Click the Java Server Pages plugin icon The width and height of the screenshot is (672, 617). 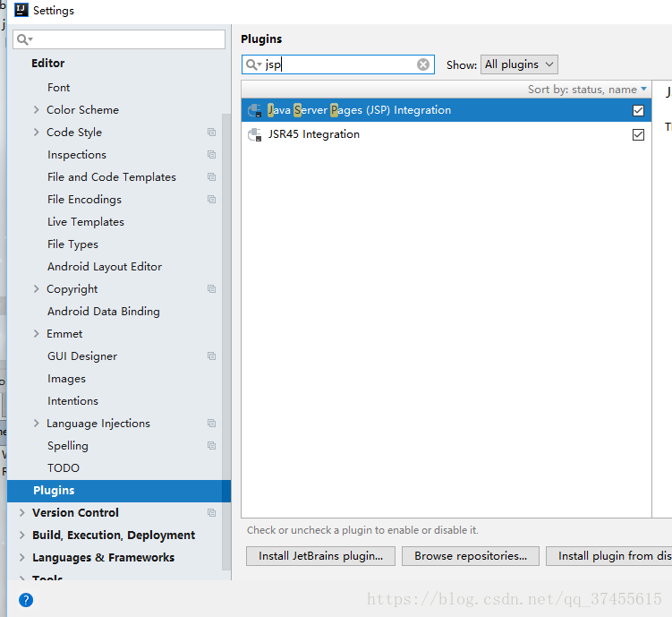pos(255,110)
